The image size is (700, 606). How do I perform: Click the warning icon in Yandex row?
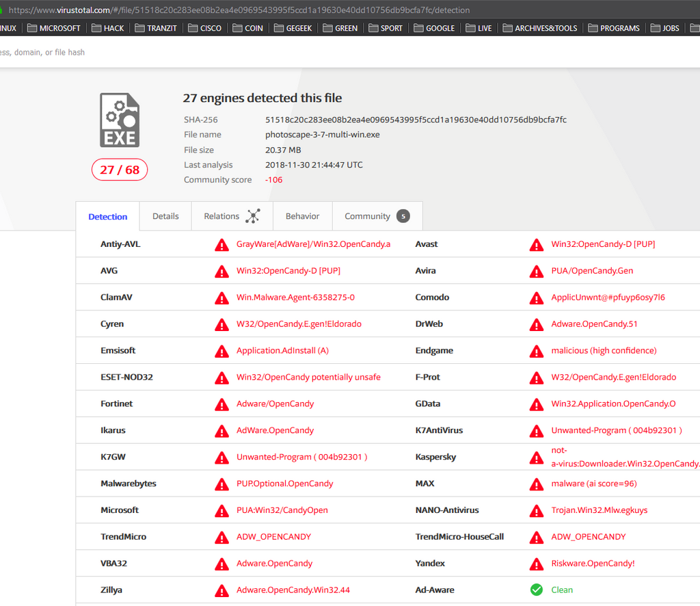pyautogui.click(x=536, y=564)
